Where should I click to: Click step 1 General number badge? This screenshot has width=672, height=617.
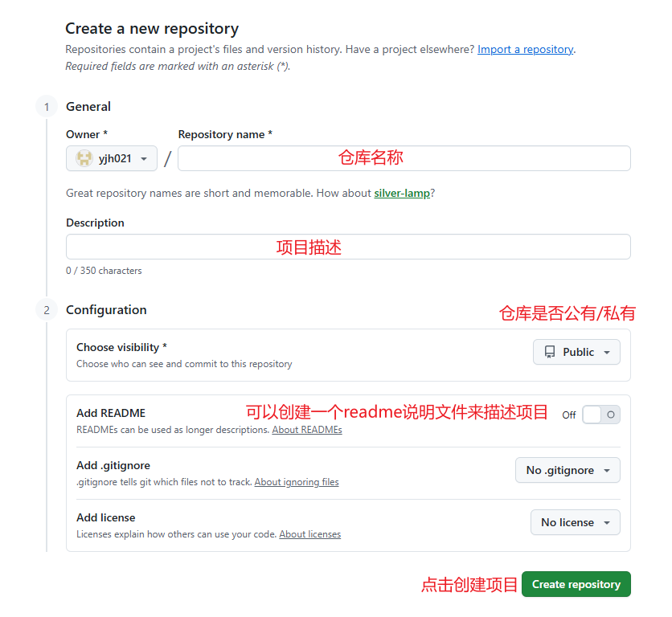coord(47,107)
